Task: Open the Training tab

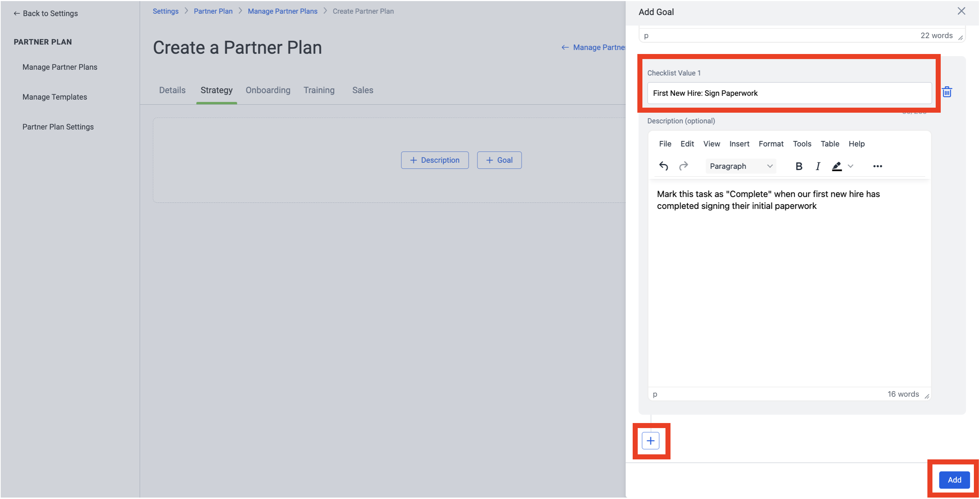Action: [x=318, y=90]
